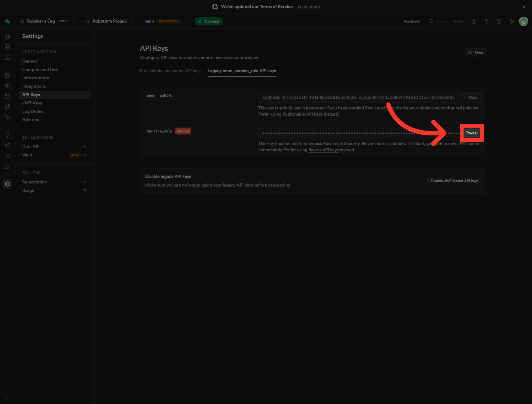Viewport: 532px width, 404px height.
Task: Open the Data API integration link
Action: [55, 147]
